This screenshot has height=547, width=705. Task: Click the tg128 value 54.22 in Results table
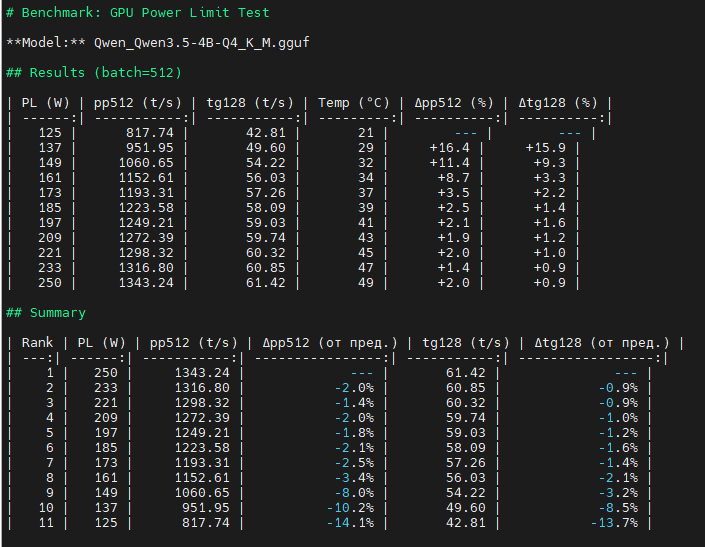point(266,163)
